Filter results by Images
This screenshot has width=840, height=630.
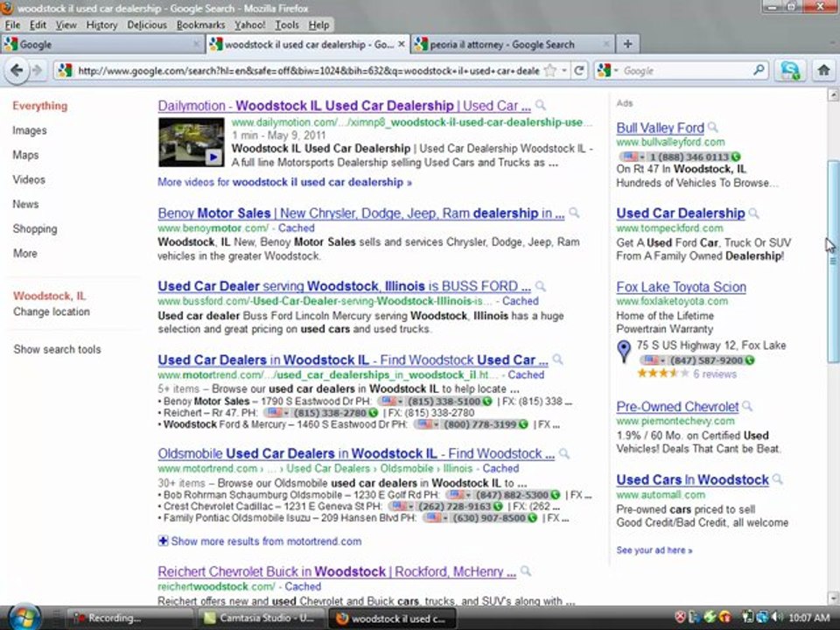click(30, 130)
